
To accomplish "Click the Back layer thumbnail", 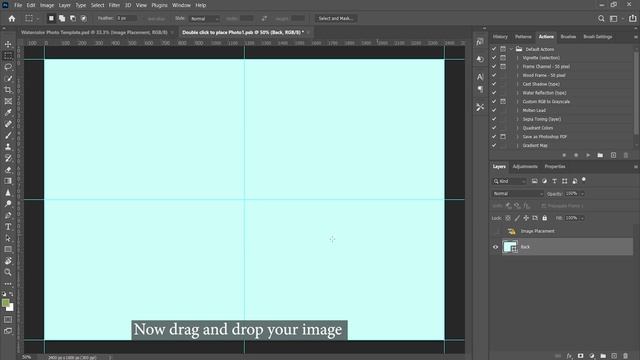I will [x=510, y=247].
